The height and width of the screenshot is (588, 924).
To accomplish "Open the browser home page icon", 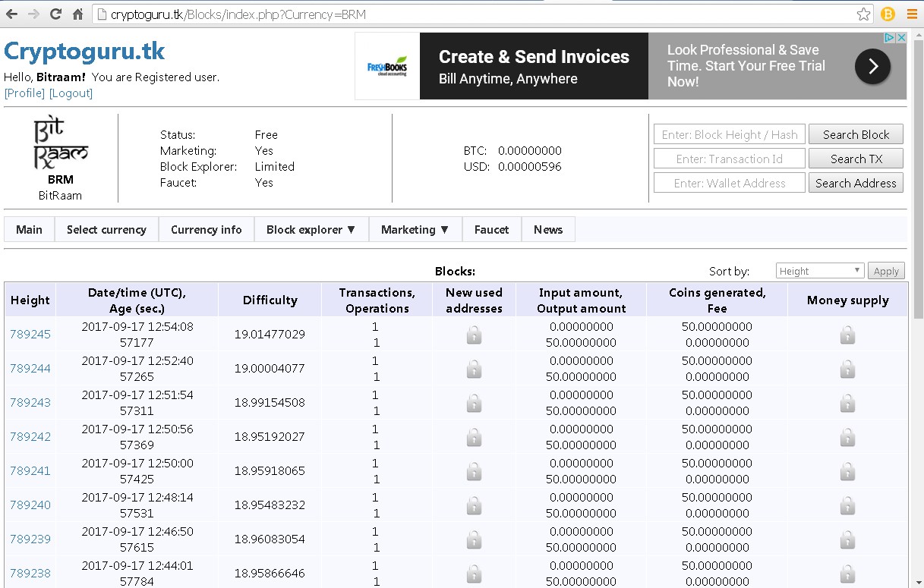I will click(x=77, y=14).
